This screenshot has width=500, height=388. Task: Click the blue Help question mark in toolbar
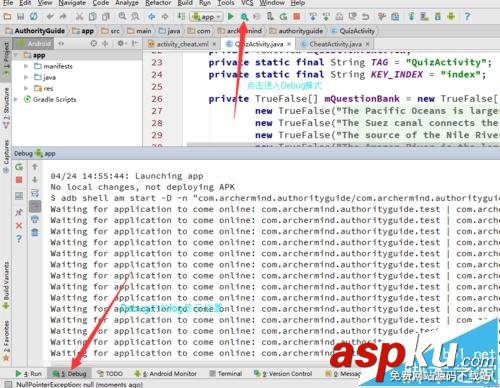467,16
